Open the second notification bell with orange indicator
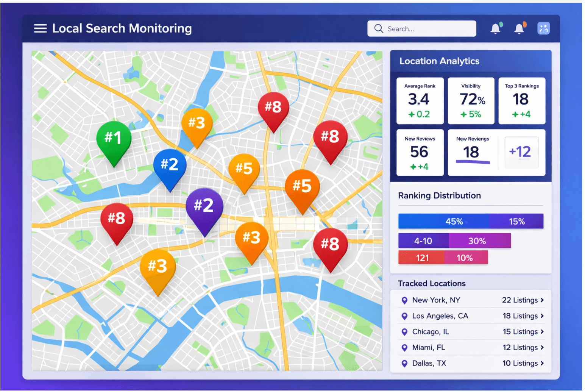 tap(519, 28)
